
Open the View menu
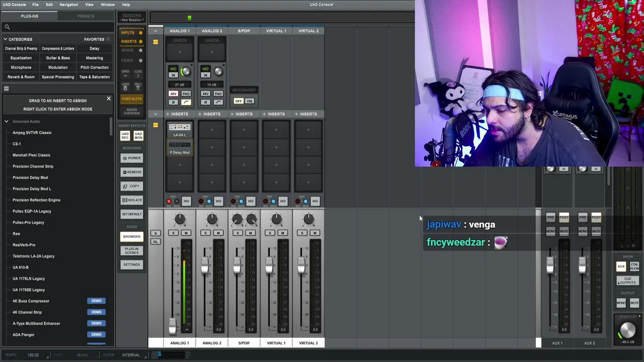[x=89, y=5]
